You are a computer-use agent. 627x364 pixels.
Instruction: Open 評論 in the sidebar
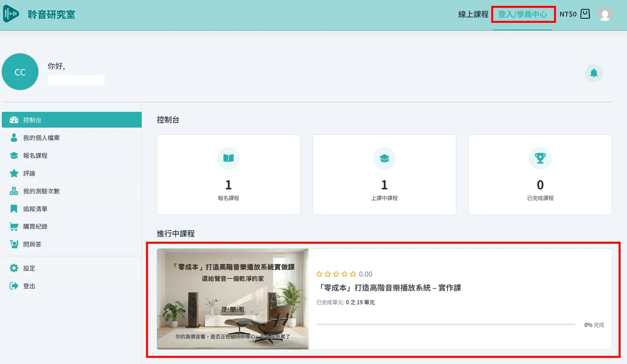coord(29,173)
